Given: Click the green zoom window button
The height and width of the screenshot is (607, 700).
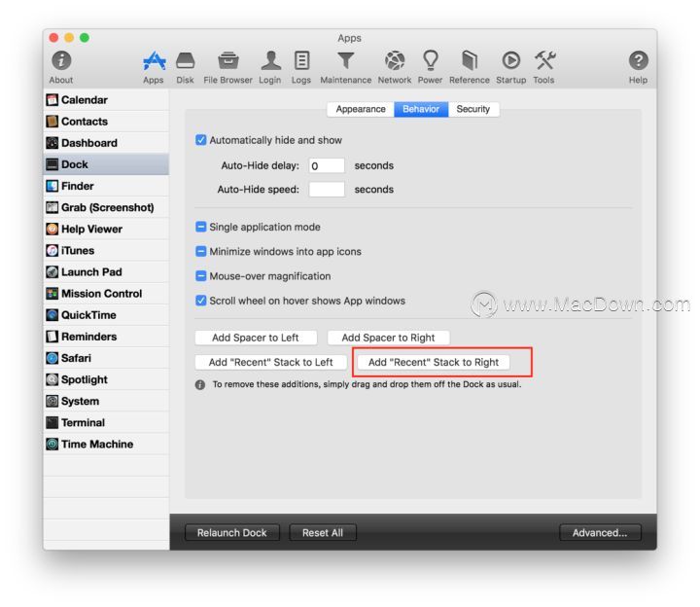Looking at the screenshot, I should click(85, 38).
